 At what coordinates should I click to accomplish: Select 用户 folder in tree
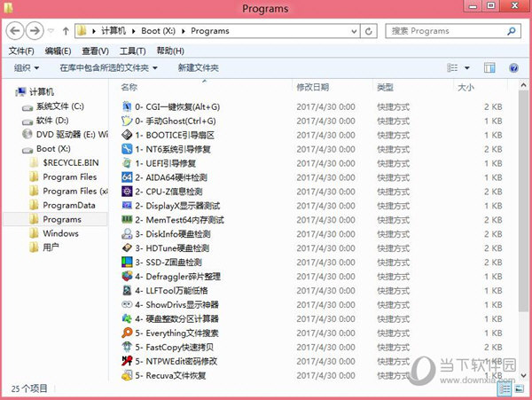51,247
